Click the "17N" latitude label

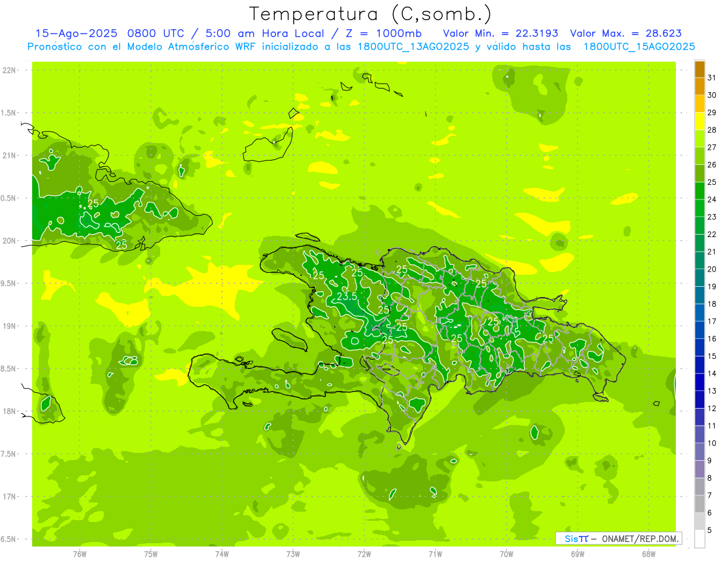(x=8, y=497)
